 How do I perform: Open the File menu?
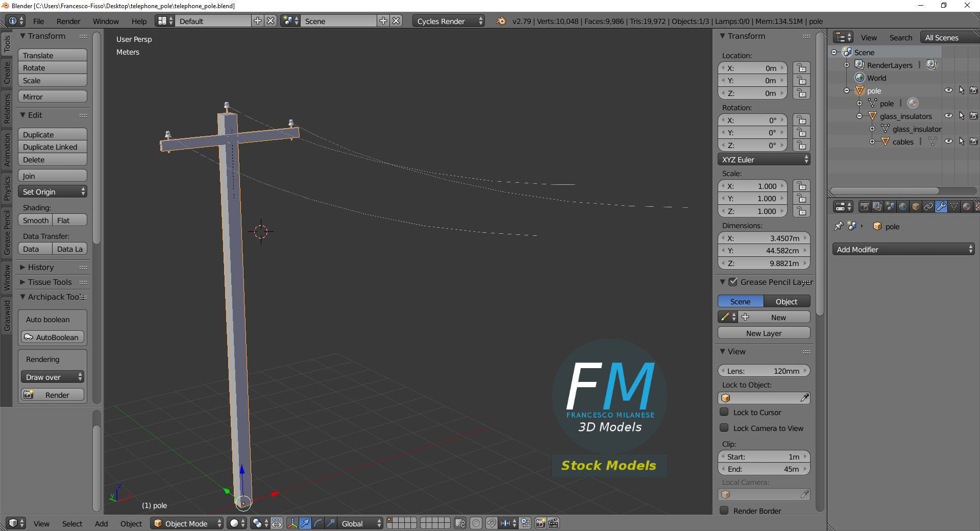pyautogui.click(x=38, y=21)
